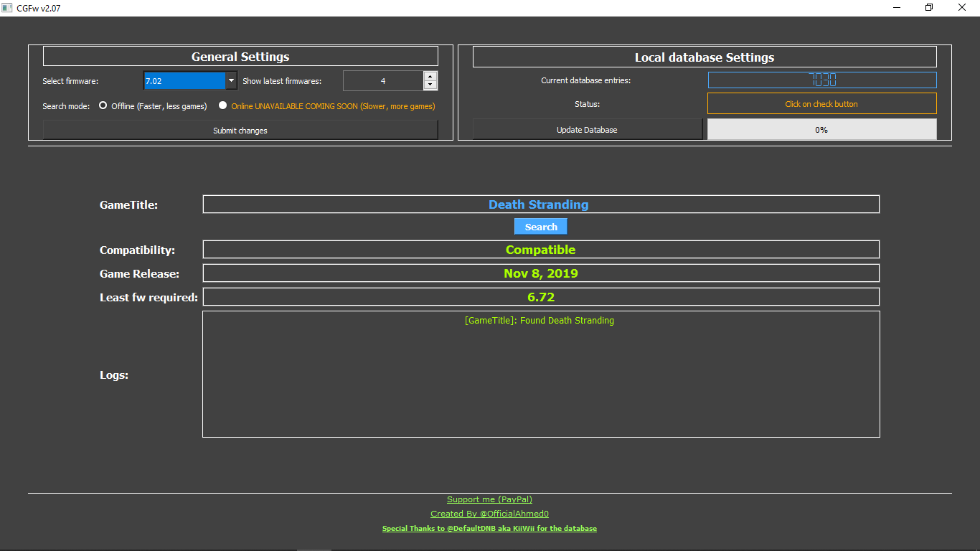Click the GameTitle label

128,205
